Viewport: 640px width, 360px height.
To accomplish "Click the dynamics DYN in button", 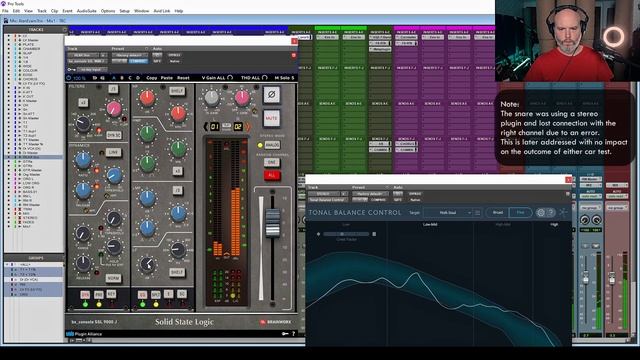I will 85,295.
